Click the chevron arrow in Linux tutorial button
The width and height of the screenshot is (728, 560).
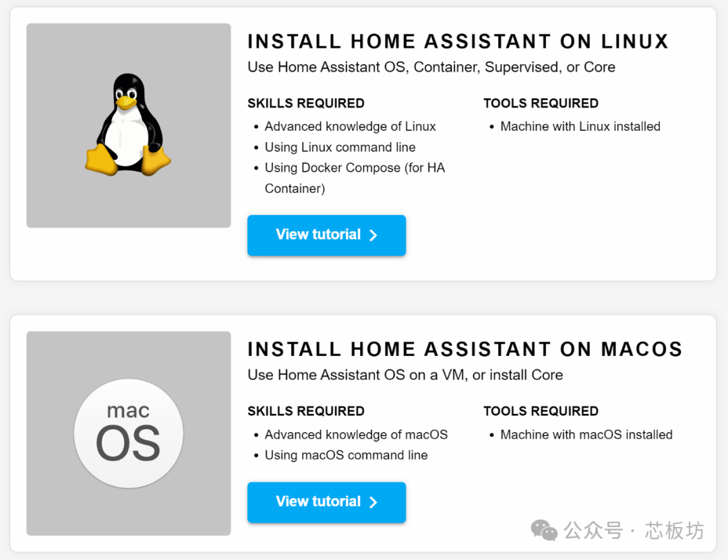[373, 235]
